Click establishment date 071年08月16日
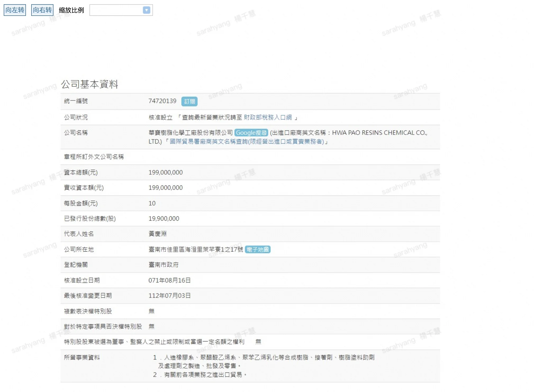534x392 pixels. point(169,280)
